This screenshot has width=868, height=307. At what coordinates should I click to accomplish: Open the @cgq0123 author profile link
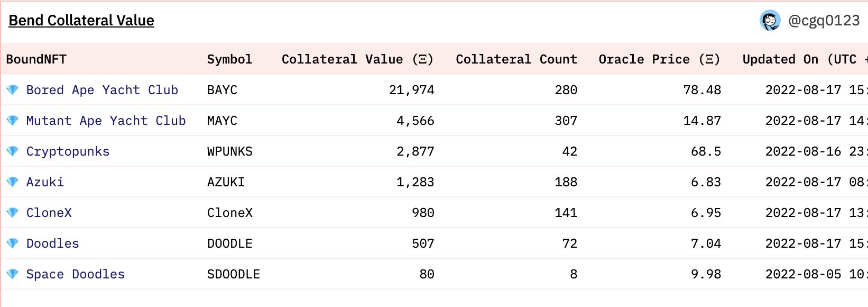(x=824, y=21)
